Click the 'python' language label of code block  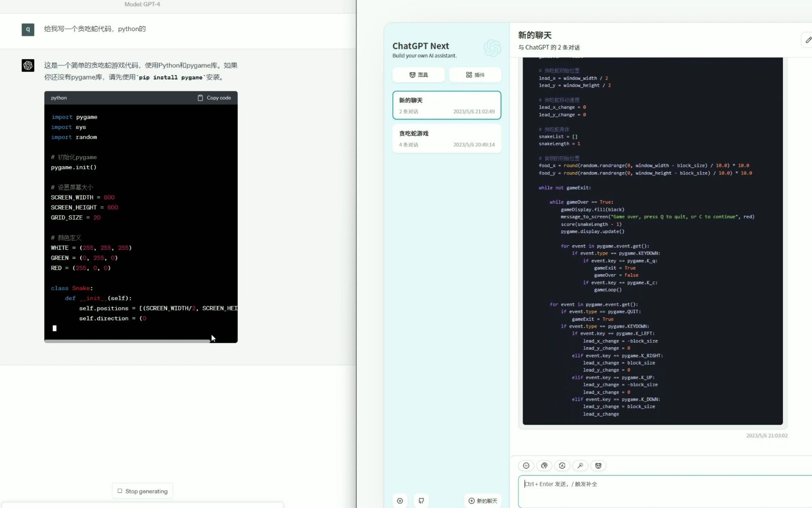click(59, 98)
